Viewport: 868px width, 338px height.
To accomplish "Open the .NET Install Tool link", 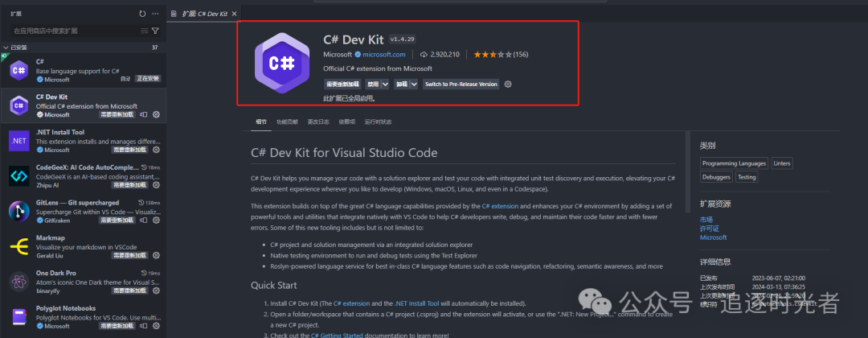I will click(x=417, y=303).
